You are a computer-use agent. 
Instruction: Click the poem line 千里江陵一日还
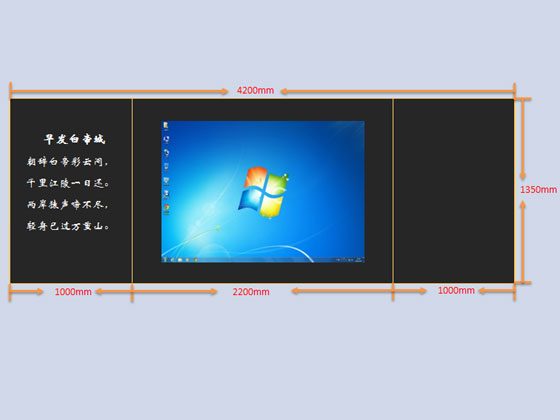point(68,183)
